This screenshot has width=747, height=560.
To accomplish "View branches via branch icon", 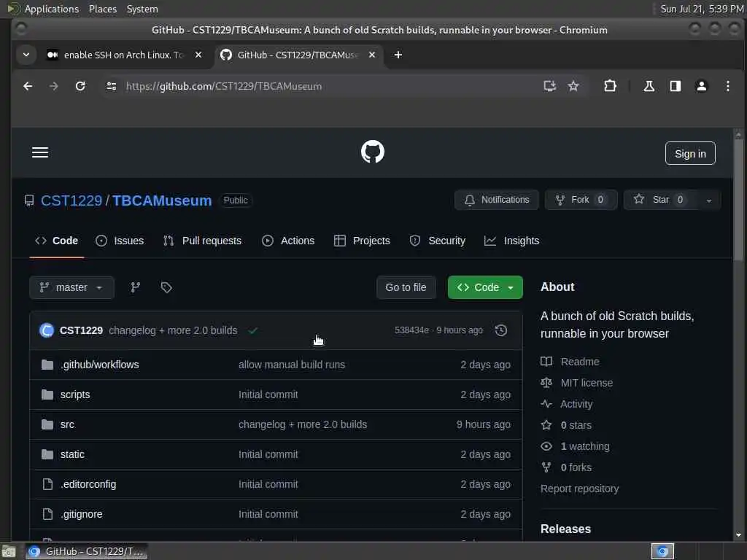I will point(135,287).
